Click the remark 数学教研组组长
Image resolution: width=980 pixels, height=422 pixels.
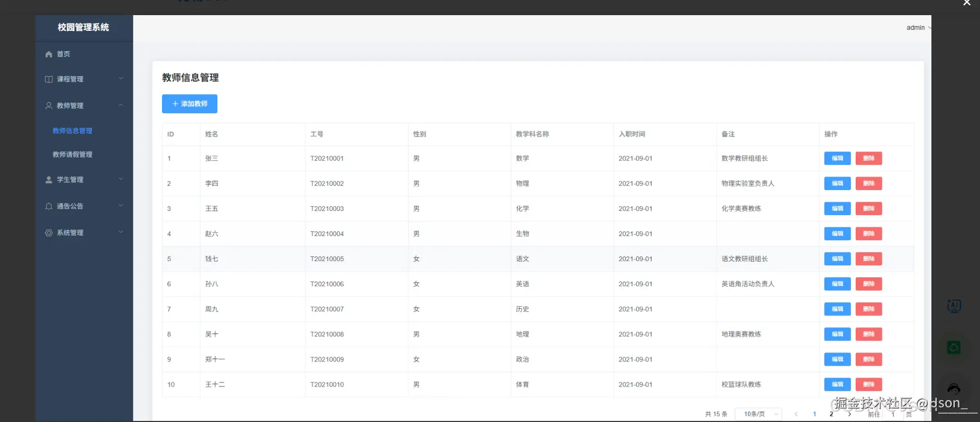click(744, 158)
